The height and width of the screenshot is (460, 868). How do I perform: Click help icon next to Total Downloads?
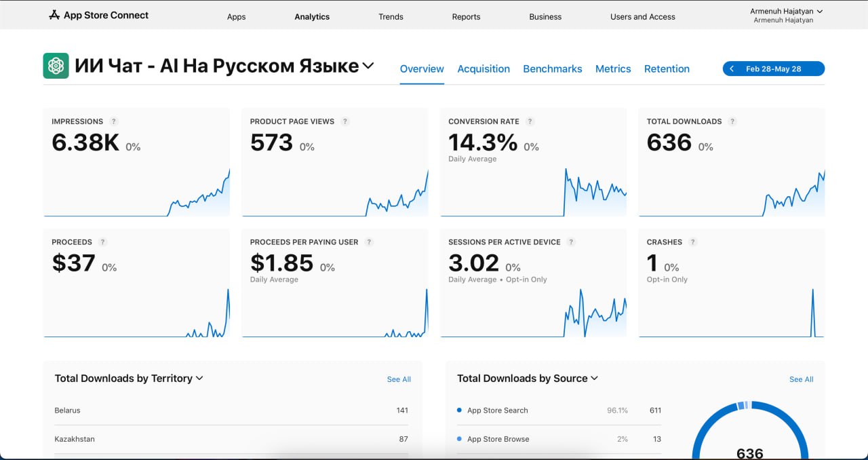pyautogui.click(x=732, y=121)
